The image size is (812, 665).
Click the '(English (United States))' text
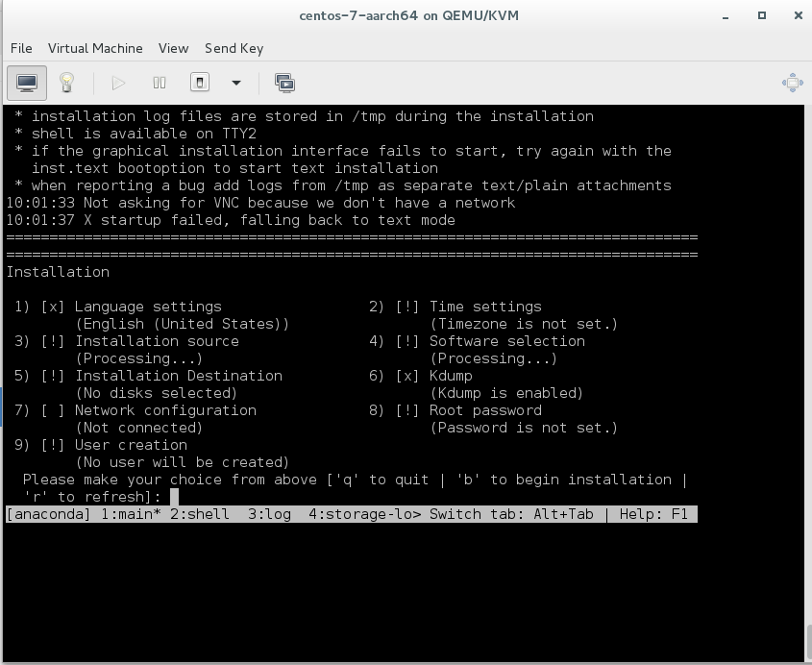pyautogui.click(x=183, y=324)
